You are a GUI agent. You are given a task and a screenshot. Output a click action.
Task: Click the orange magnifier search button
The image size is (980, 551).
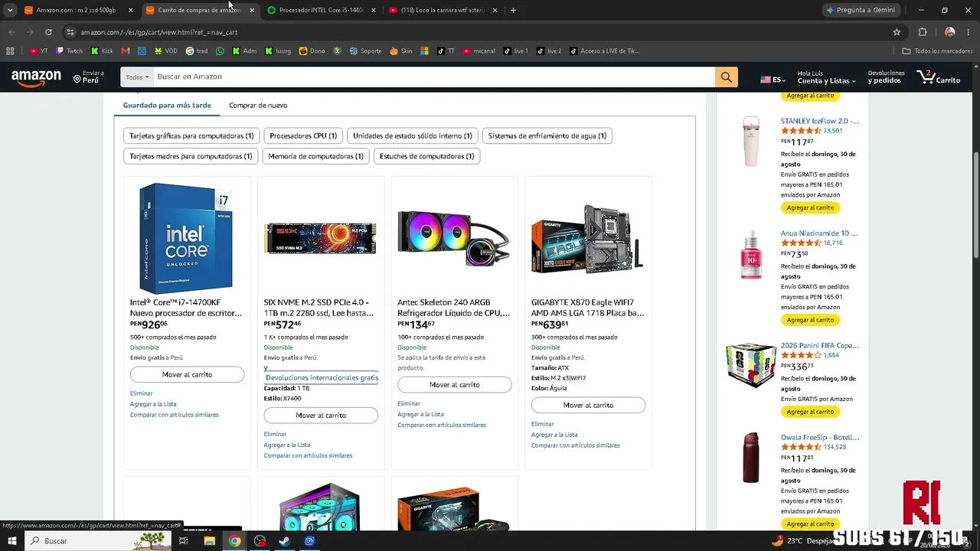point(726,77)
